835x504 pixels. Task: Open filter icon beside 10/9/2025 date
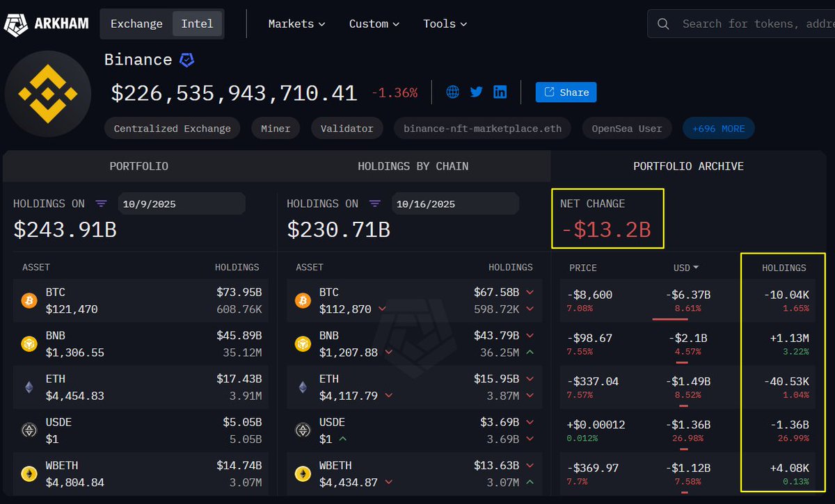tap(102, 204)
